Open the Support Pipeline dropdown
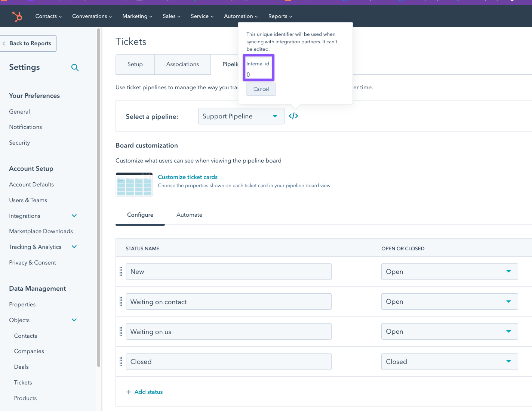This screenshot has width=532, height=411. tap(241, 116)
